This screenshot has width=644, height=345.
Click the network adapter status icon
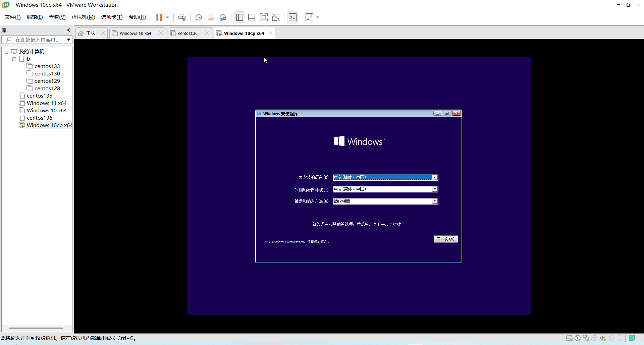click(586, 338)
